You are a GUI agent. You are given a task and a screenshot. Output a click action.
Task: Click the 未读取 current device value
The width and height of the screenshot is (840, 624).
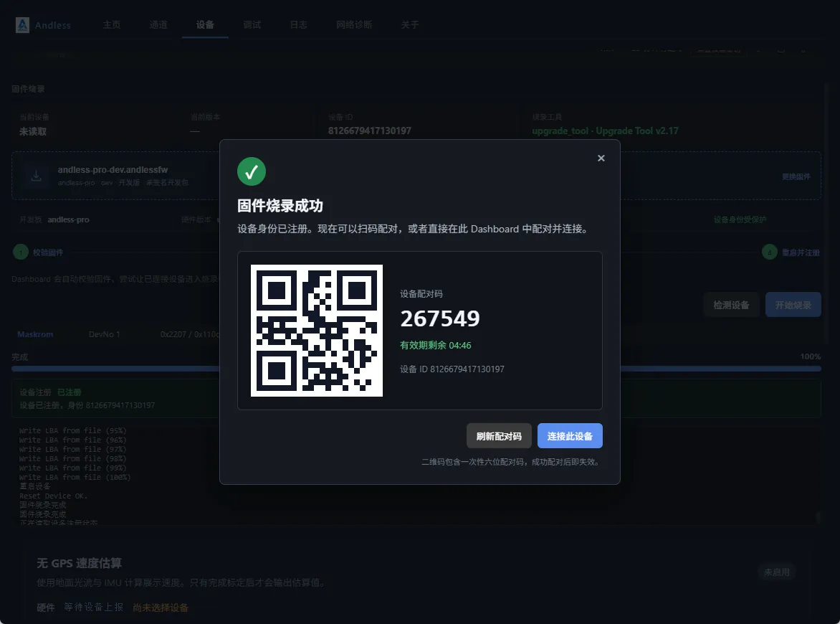33,131
